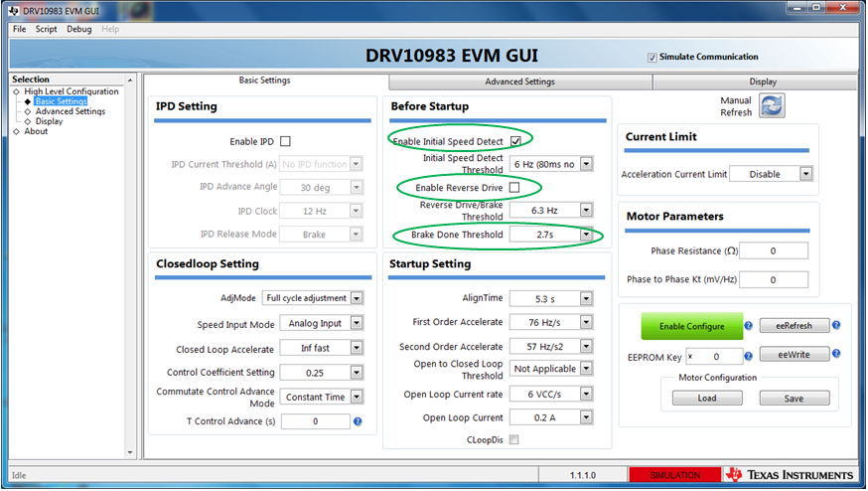Screen dimensions: 868x491
Task: Open Open Loop Current dropdown
Action: click(x=586, y=417)
